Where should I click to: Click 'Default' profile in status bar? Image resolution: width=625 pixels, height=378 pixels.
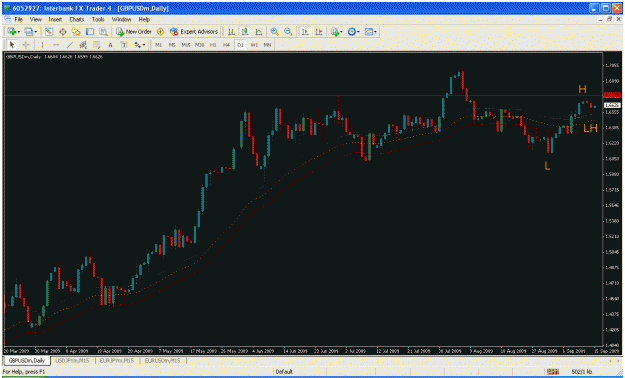[284, 372]
